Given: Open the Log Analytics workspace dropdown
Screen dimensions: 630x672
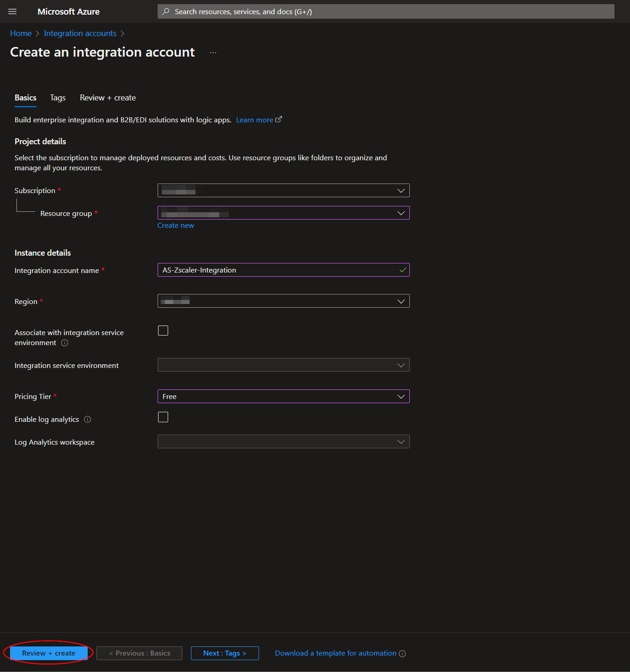Looking at the screenshot, I should (284, 441).
